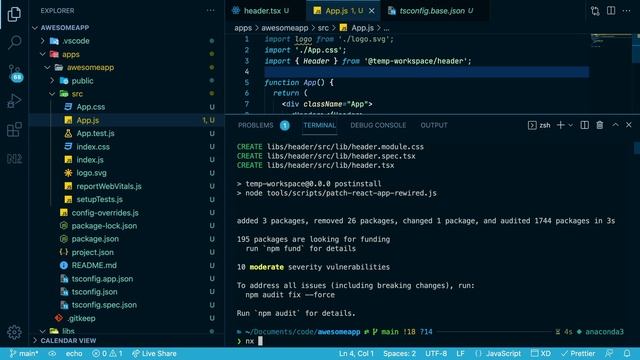Open the Debug Console tab

378,125
